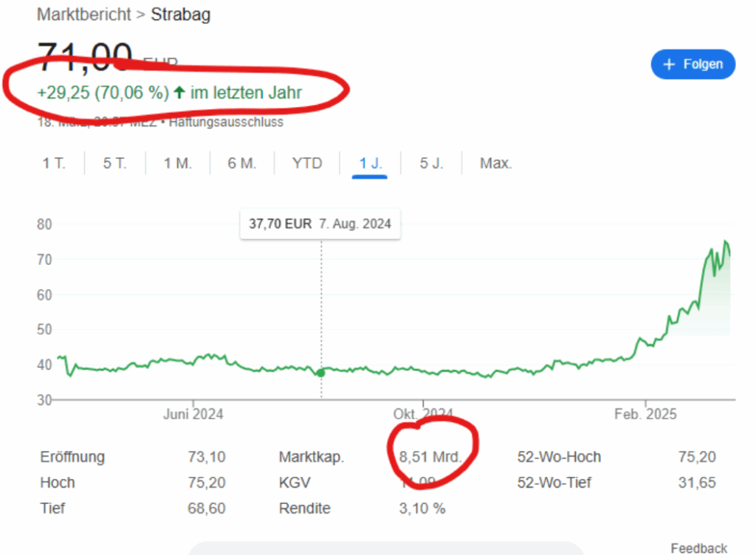Click the 75,20 value beside Hoch
Image resolution: width=756 pixels, height=555 pixels.
tap(207, 482)
